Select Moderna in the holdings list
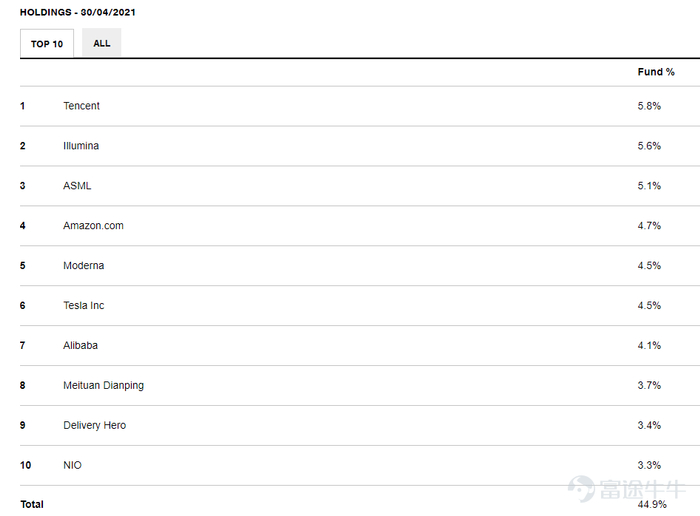 coord(83,266)
